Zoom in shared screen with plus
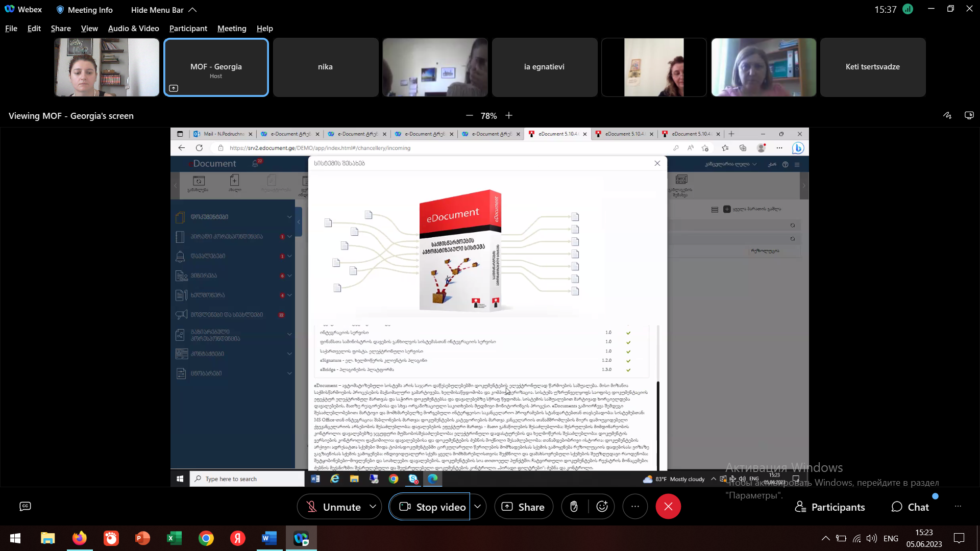This screenshot has height=551, width=980. [x=509, y=116]
